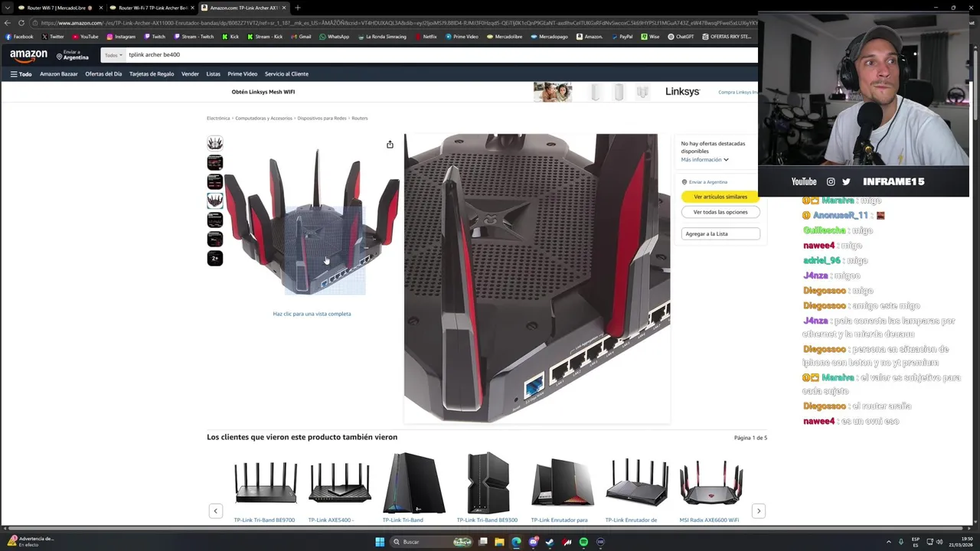This screenshot has width=980, height=551.
Task: Open the Twitter bookmark
Action: (x=53, y=36)
